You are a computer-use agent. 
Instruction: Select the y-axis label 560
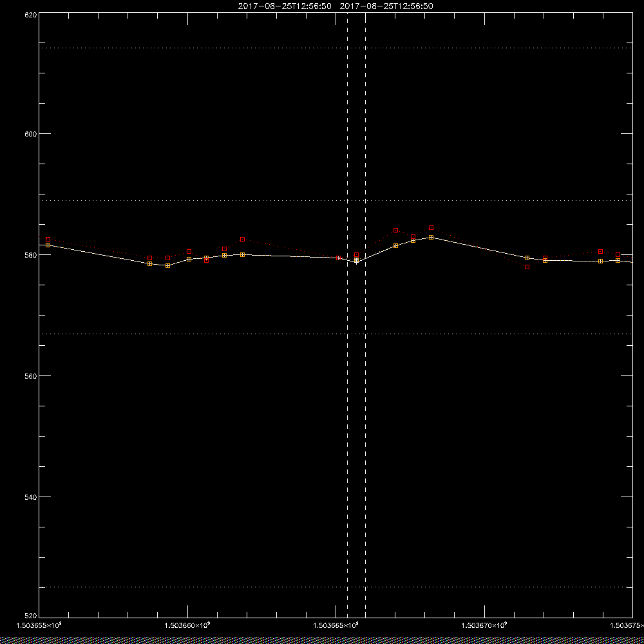coord(31,376)
